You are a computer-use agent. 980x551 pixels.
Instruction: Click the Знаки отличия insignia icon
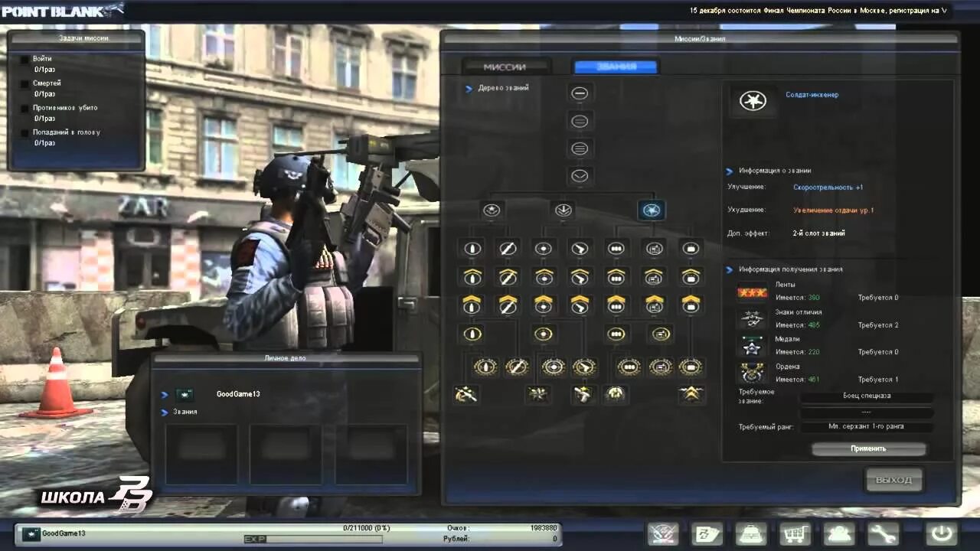click(753, 319)
